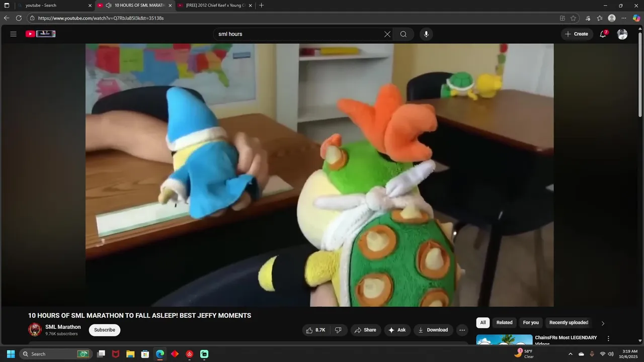This screenshot has height=362, width=644.
Task: Show hidden system tray icons
Action: pos(570,354)
